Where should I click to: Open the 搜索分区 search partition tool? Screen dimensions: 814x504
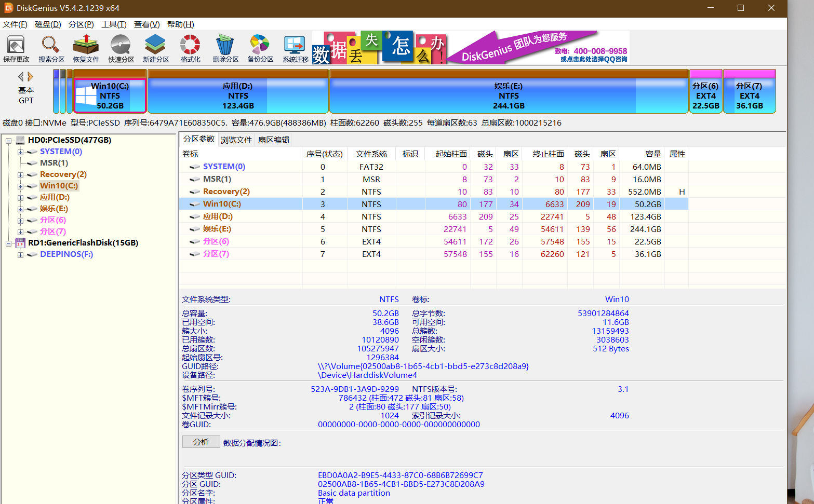point(51,49)
